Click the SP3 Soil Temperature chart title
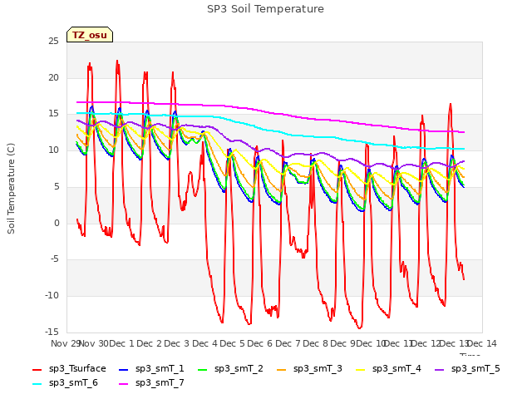Screen dimensions: 532x399 (265, 9)
